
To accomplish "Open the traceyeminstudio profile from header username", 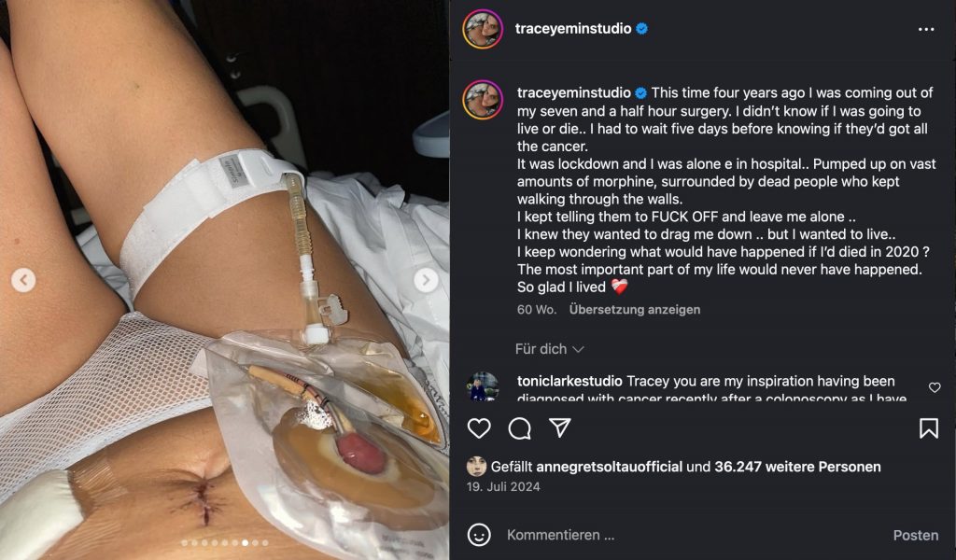I will (x=572, y=29).
